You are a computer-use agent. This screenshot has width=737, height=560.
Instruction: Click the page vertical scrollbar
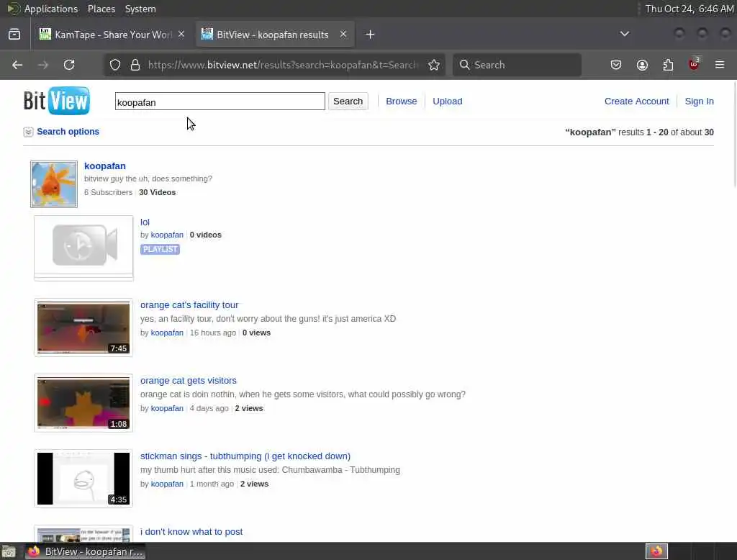734,136
